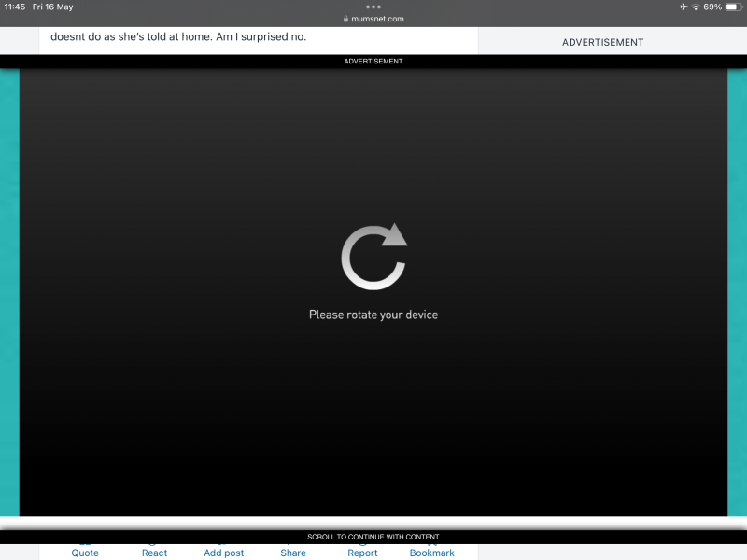The width and height of the screenshot is (747, 560).
Task: Select Add post
Action: pos(224,553)
